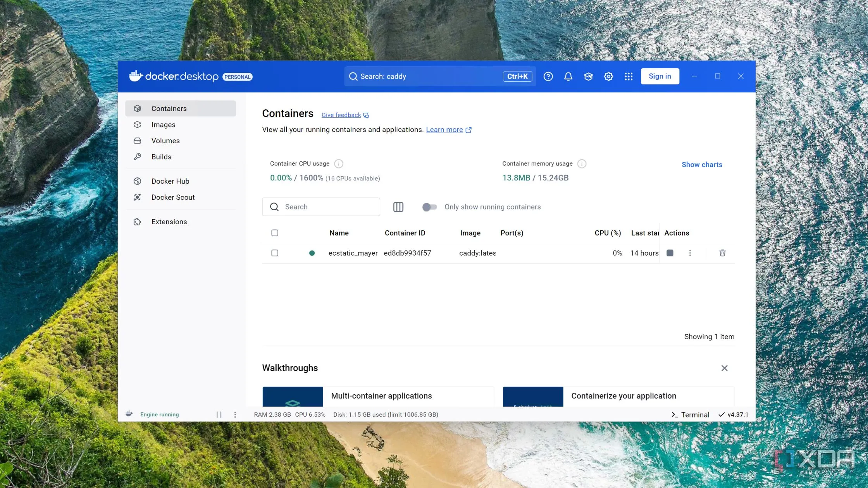Screen dimensions: 868x488
Task: Open the Terminal button
Action: tap(690, 414)
